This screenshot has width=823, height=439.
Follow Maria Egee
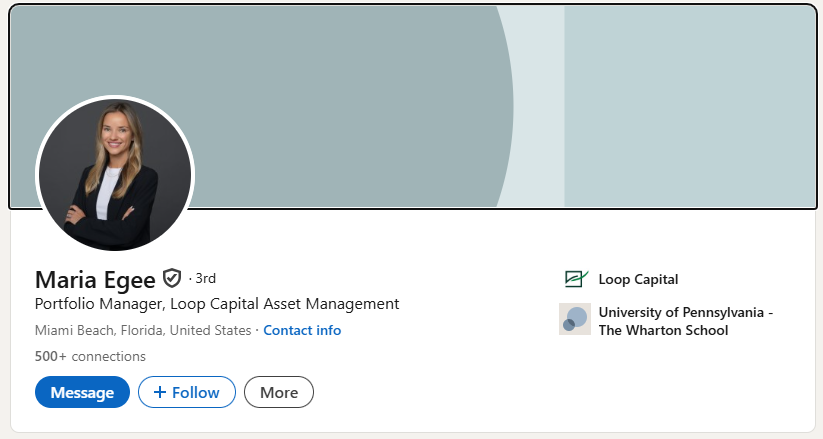[x=187, y=392]
